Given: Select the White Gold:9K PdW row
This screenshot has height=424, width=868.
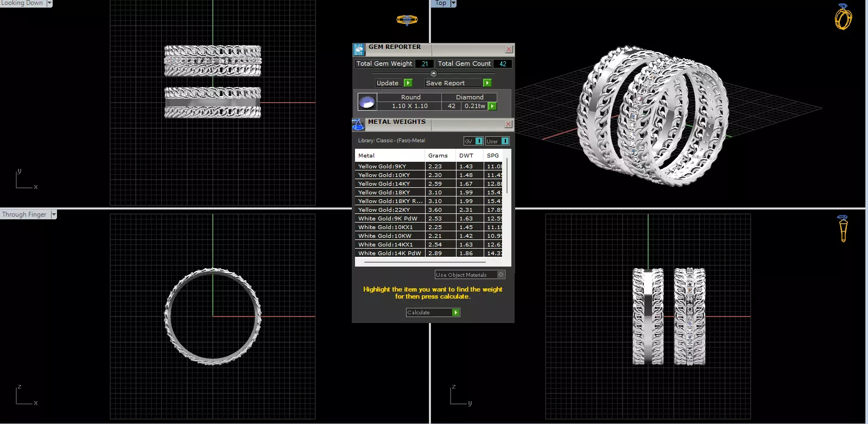Looking at the screenshot, I should (429, 219).
